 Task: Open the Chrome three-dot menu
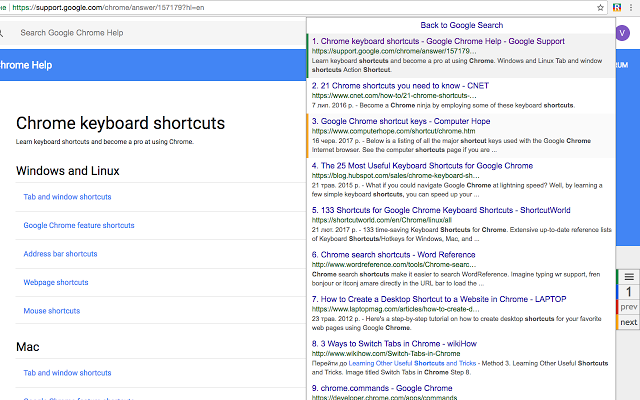point(631,7)
